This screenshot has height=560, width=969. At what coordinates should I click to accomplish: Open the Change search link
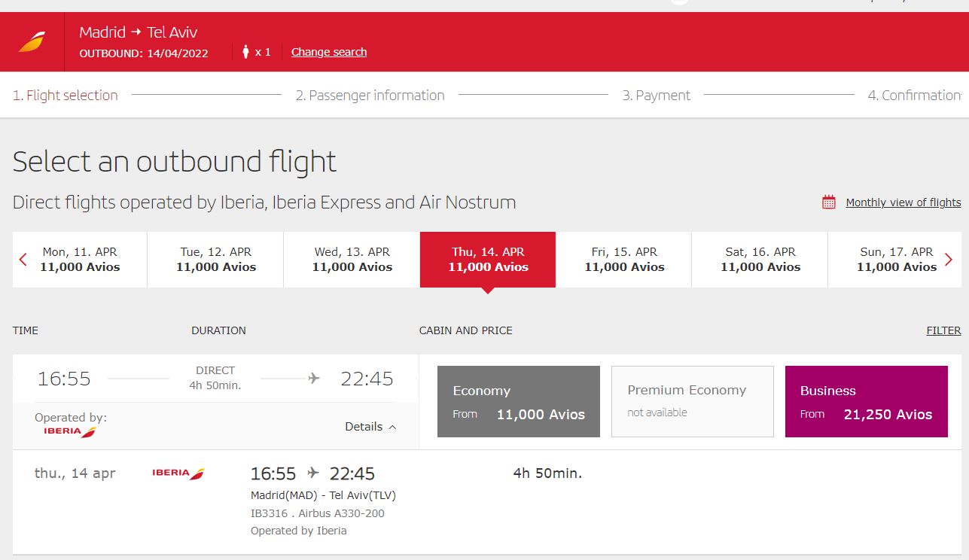coord(329,52)
